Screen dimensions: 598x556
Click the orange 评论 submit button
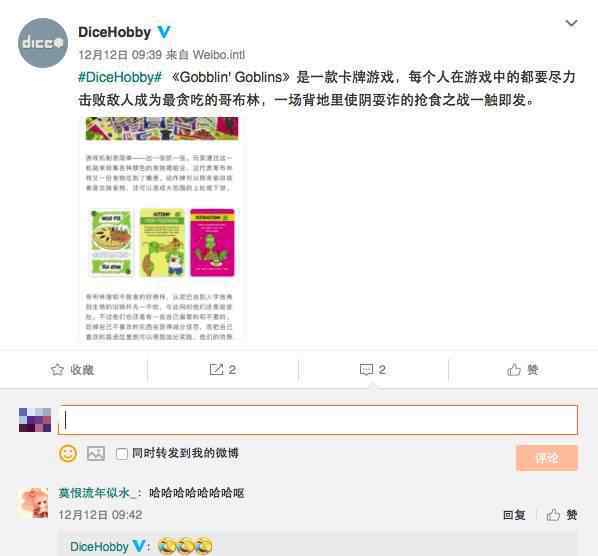[x=547, y=458]
